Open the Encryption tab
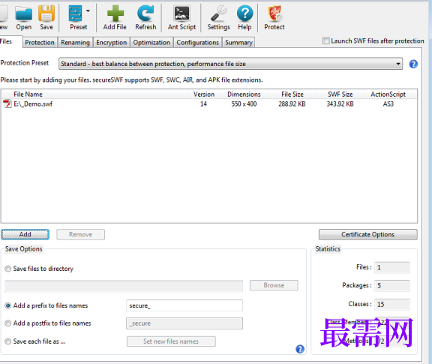 coord(111,42)
